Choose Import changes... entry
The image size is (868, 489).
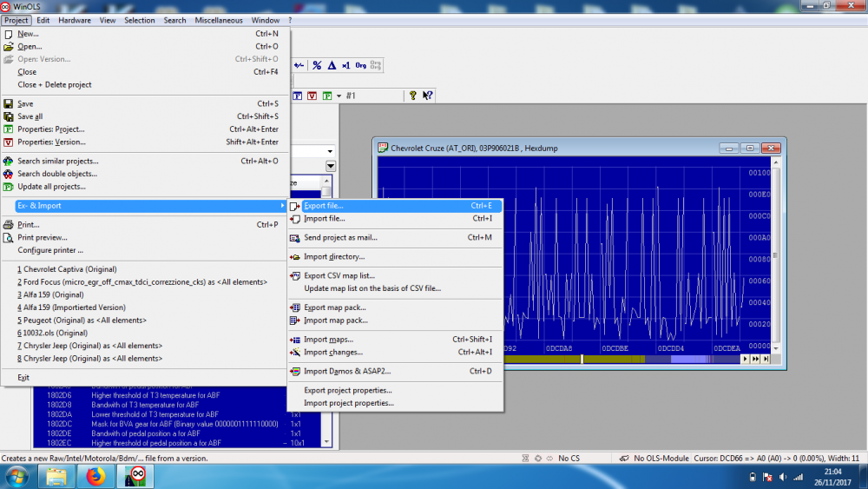395,352
